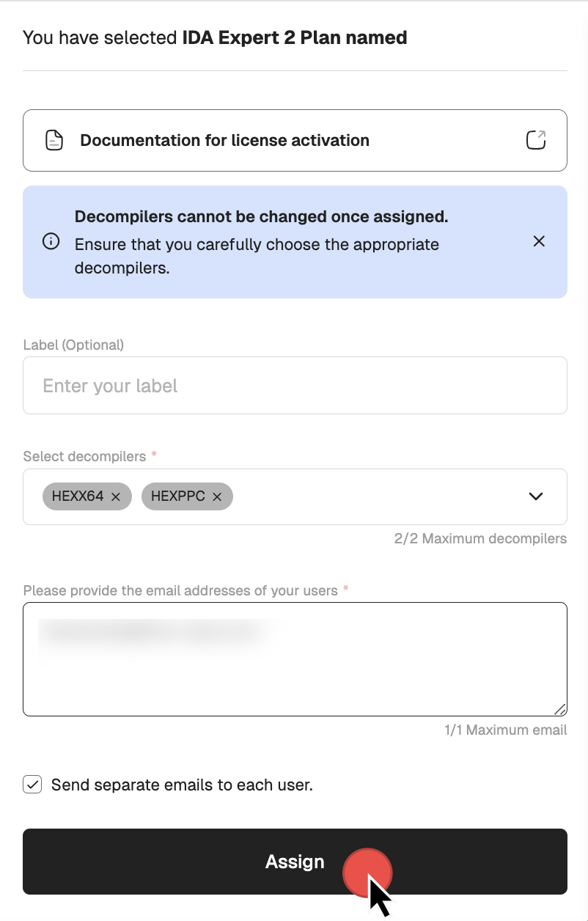Expand the decompilers dropdown chevron
588x921 pixels.
(536, 496)
